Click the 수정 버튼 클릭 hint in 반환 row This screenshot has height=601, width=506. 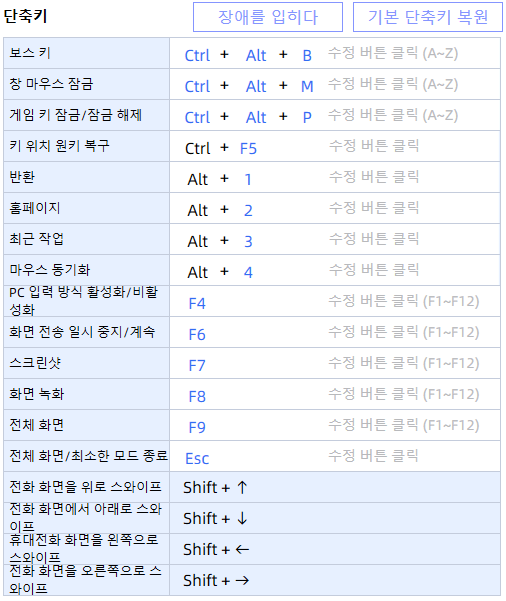374,177
